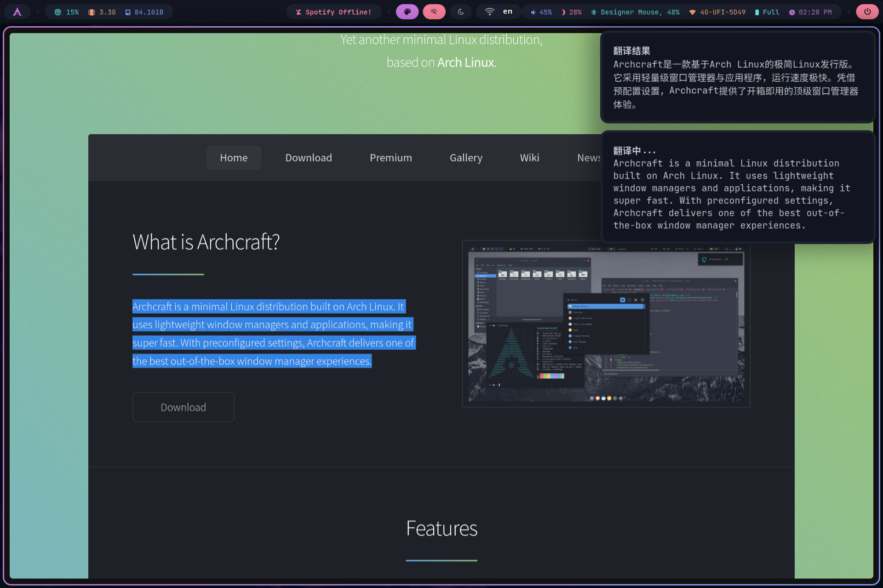Open the Archcraft launcher logo icon
This screenshot has width=883, height=588.
(x=17, y=12)
